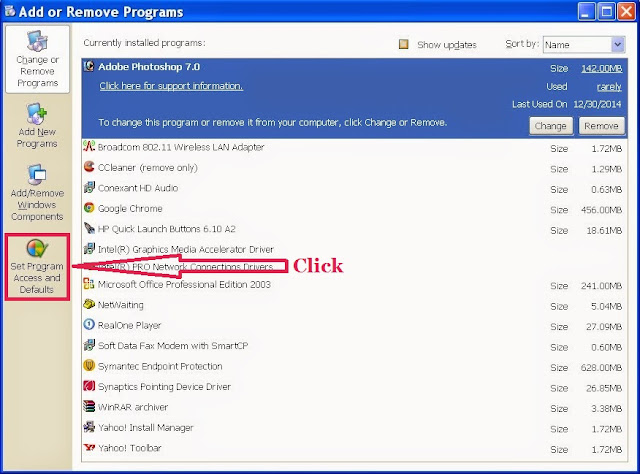Open 'Click here for support information' link
This screenshot has width=640, height=474.
click(171, 86)
